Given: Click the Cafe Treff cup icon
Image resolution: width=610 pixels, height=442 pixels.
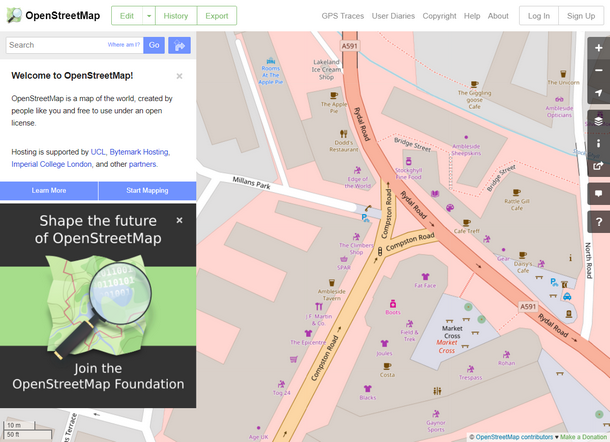Looking at the screenshot, I should pos(466,223).
